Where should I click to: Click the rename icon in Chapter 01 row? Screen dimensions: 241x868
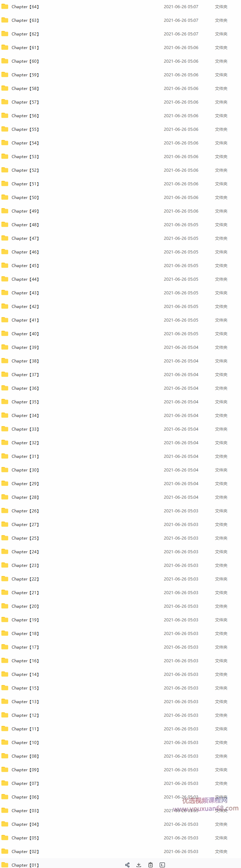(x=162, y=865)
